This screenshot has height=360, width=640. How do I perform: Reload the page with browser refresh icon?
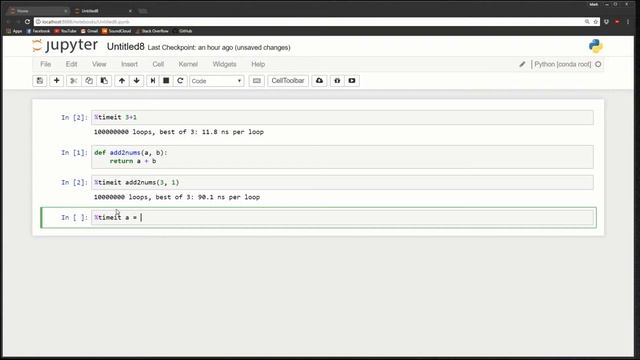pos(27,22)
